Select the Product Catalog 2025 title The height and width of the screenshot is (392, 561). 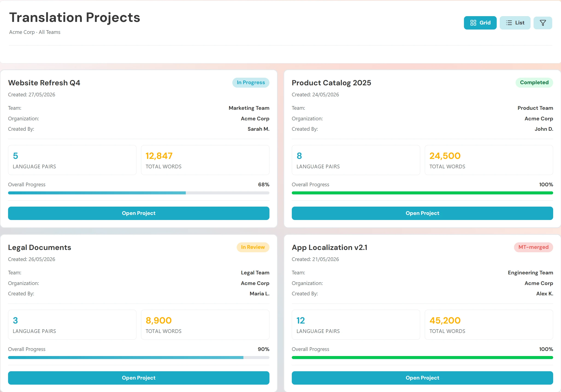331,83
